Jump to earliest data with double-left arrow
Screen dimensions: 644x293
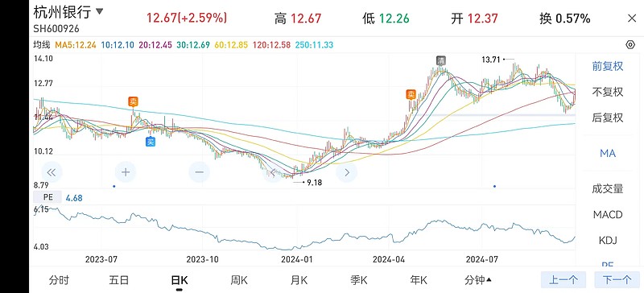tap(52, 172)
